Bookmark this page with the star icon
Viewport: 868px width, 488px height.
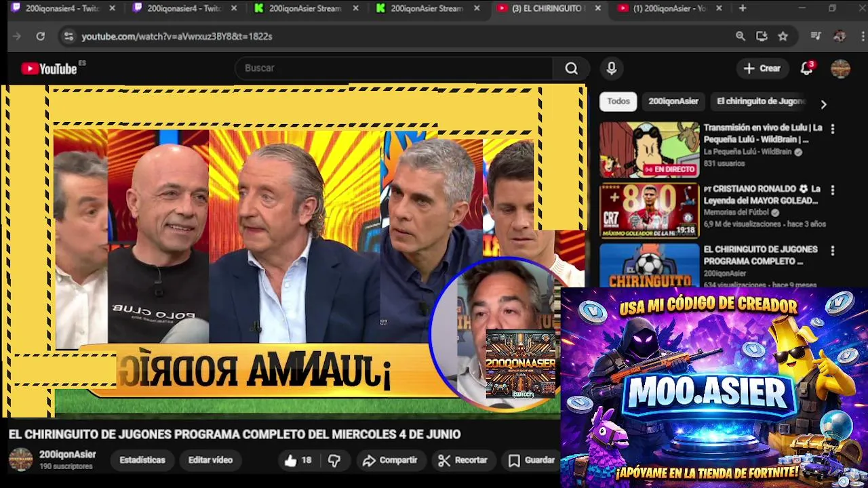783,37
